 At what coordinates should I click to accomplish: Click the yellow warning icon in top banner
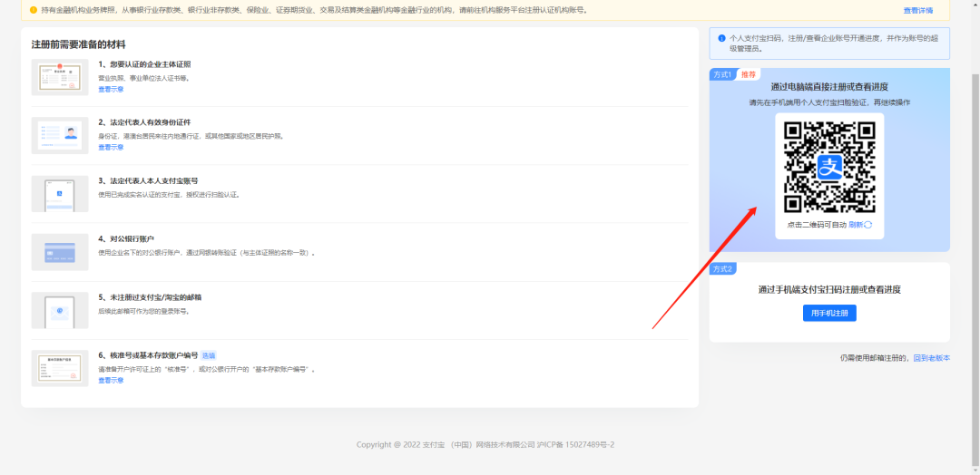click(x=34, y=10)
